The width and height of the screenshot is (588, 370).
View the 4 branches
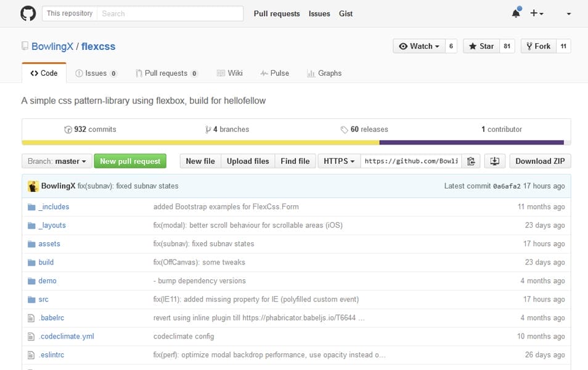[227, 129]
